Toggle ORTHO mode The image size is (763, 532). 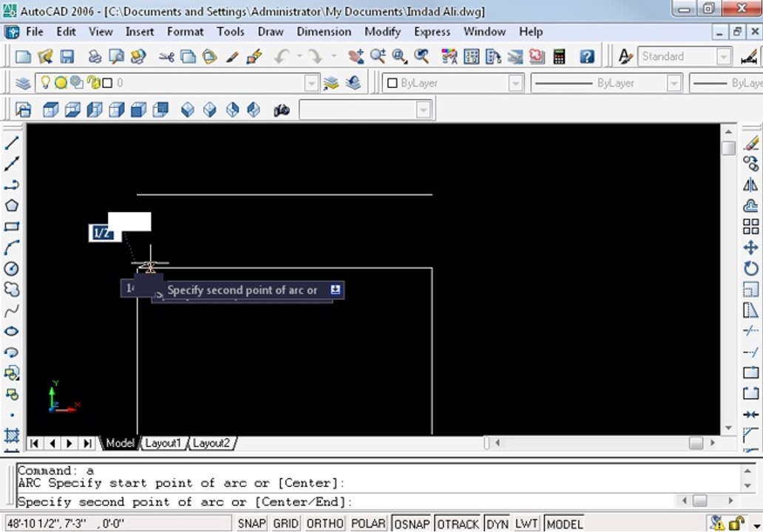click(325, 524)
